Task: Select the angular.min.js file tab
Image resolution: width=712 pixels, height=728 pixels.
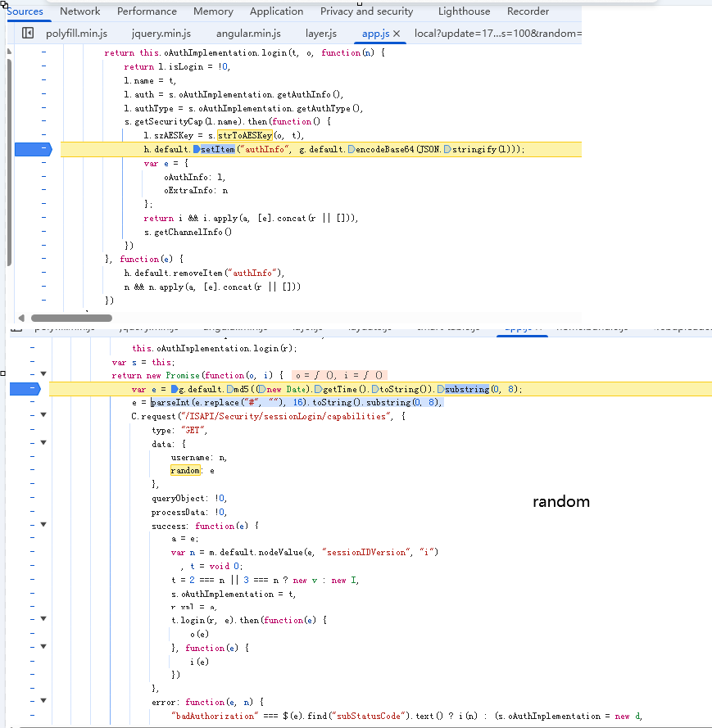Action: click(248, 34)
